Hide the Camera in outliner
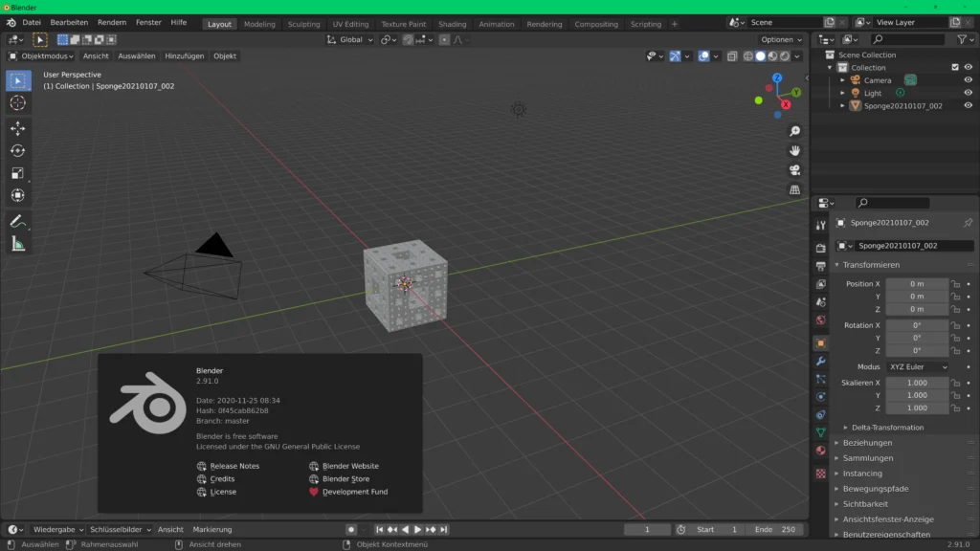The width and height of the screenshot is (980, 551). 968,80
